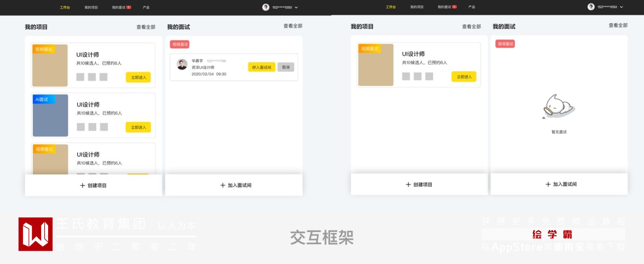Click 华晨宇 candidate avatar photo
Screen dimensions: 644x264
(182, 64)
